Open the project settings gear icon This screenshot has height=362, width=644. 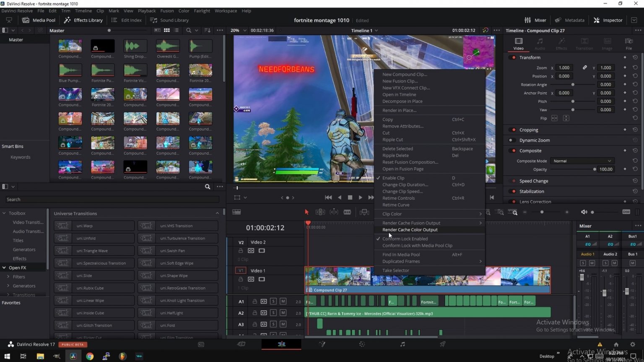pos(632,344)
